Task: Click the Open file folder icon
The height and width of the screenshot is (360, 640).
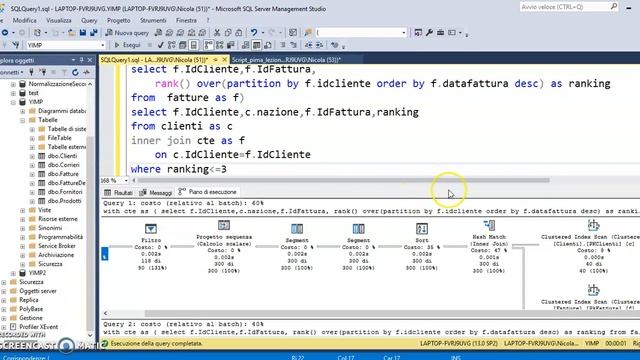Action: [x=72, y=33]
